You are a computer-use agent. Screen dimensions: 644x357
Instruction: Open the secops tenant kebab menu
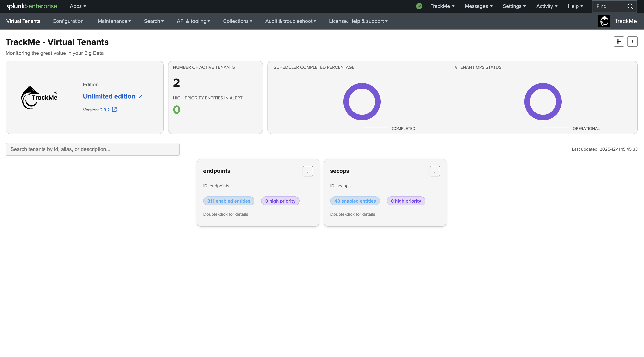coord(434,171)
